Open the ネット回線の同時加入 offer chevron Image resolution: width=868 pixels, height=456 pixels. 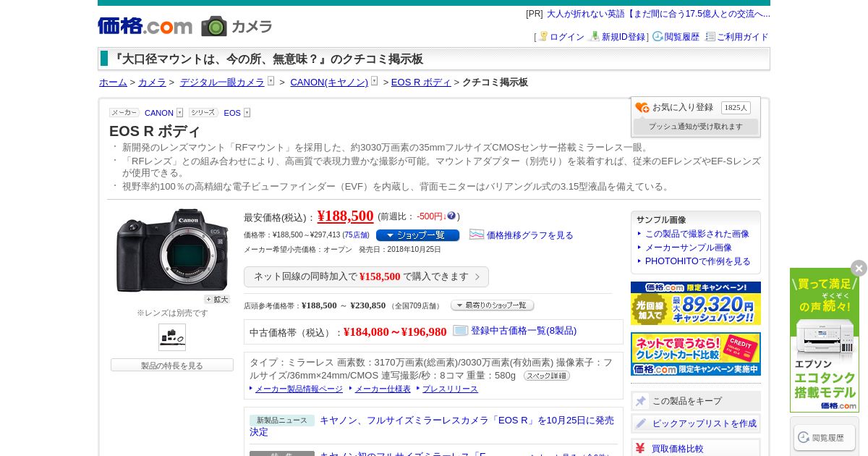[477, 276]
